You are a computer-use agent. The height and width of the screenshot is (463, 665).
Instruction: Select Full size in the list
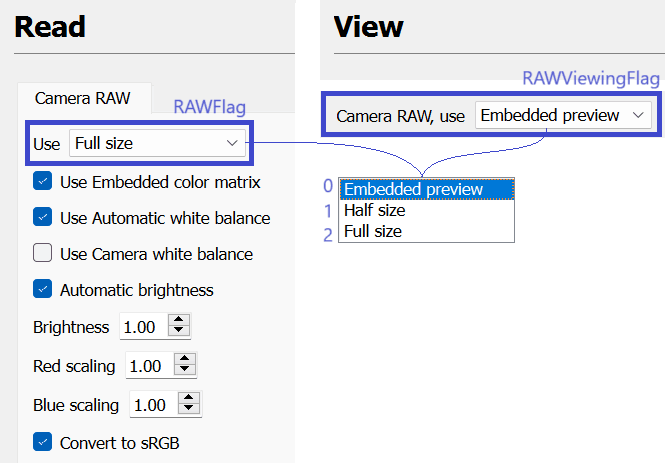coord(427,231)
